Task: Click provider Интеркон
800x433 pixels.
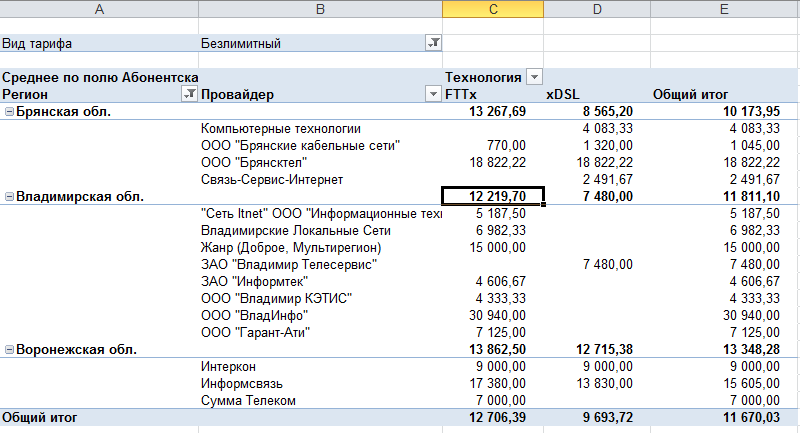Action: tap(228, 367)
